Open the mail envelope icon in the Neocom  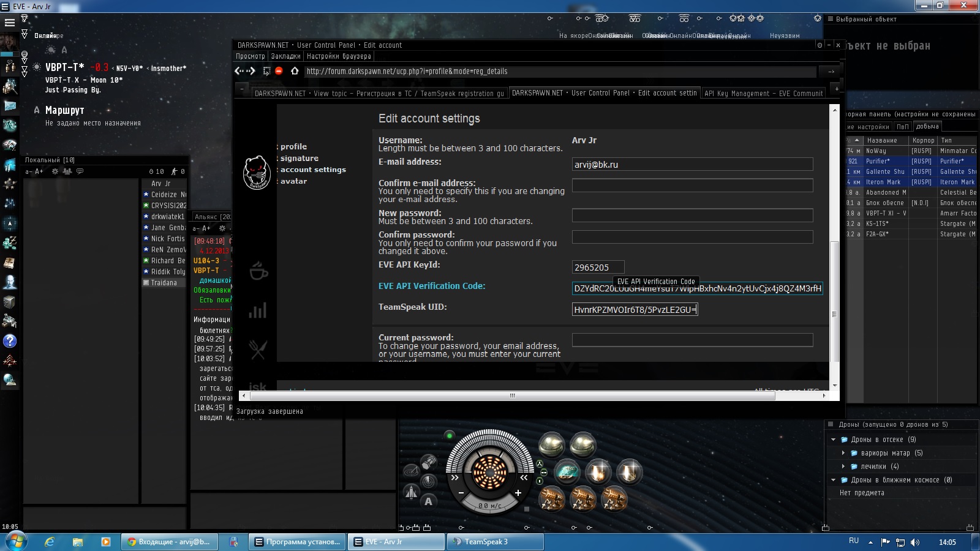(10, 105)
